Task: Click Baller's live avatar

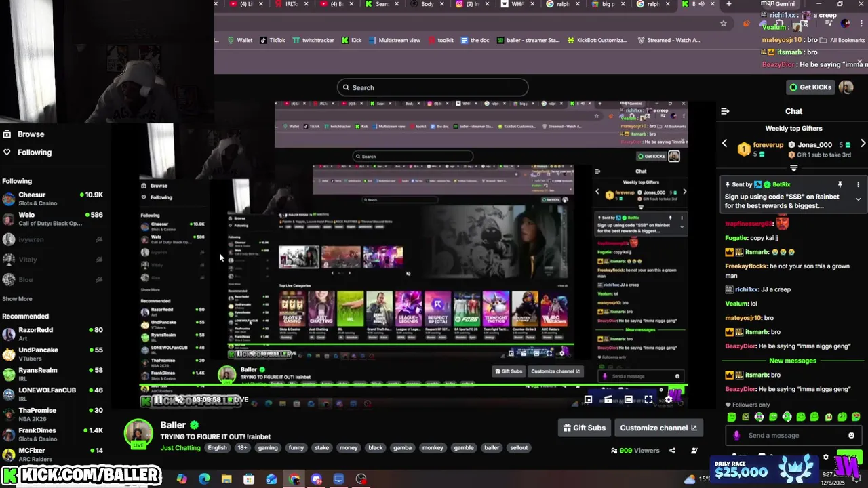Action: (138, 434)
